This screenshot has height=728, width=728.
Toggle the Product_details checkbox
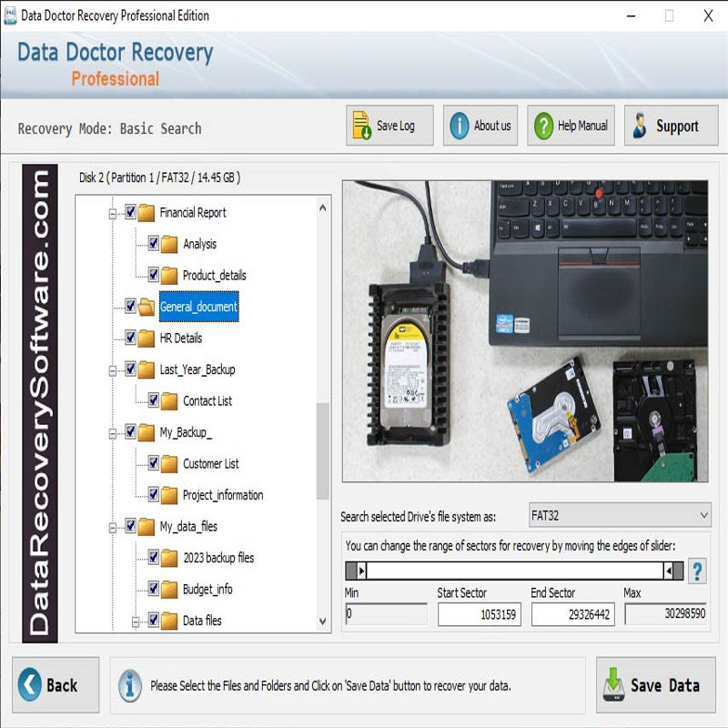coord(154,275)
